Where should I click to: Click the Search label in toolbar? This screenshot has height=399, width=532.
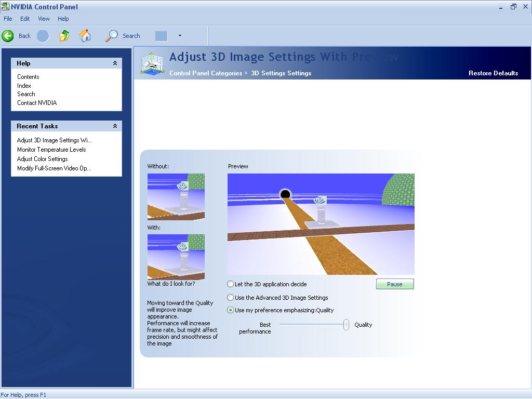(131, 36)
